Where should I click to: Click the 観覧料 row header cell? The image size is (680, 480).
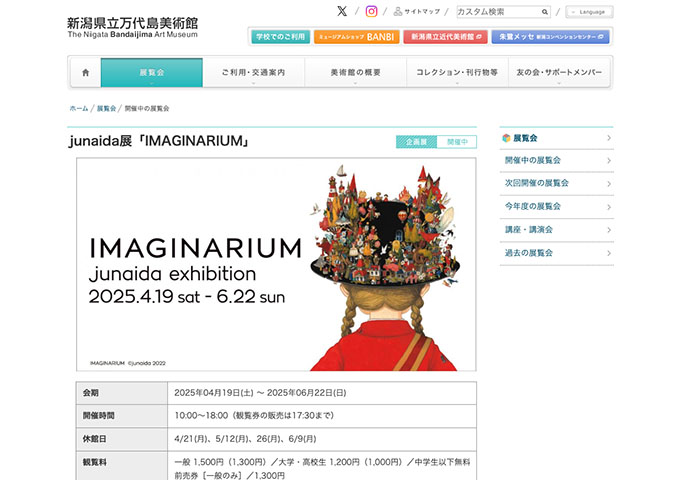tap(122, 466)
